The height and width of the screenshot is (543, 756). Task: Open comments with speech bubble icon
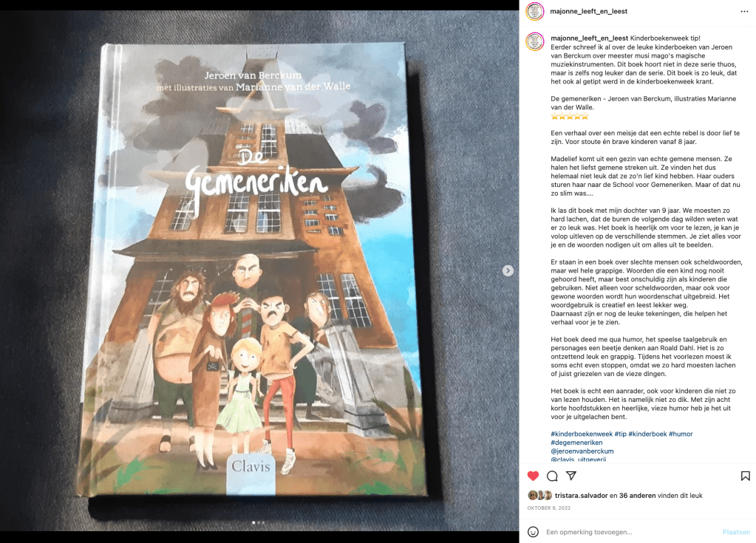552,476
